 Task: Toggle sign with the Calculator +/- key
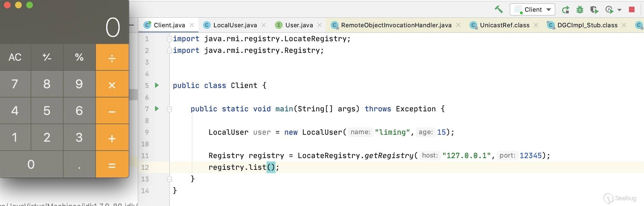[47, 57]
